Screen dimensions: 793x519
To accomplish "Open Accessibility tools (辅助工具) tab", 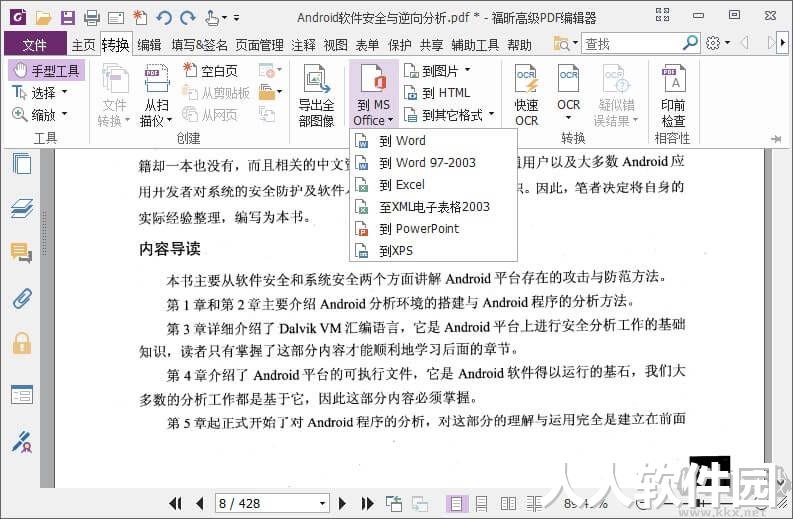I will pyautogui.click(x=475, y=45).
